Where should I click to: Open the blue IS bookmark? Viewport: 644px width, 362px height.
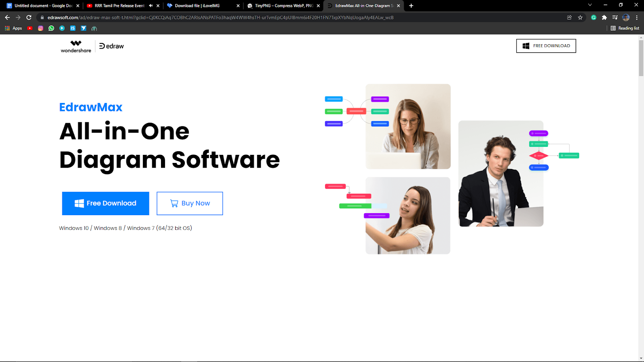pos(73,28)
